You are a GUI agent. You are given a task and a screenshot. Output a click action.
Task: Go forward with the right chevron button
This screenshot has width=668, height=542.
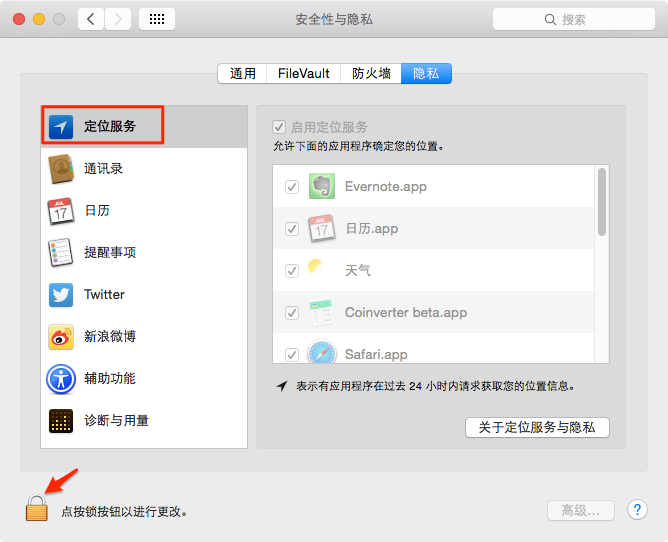pos(118,19)
